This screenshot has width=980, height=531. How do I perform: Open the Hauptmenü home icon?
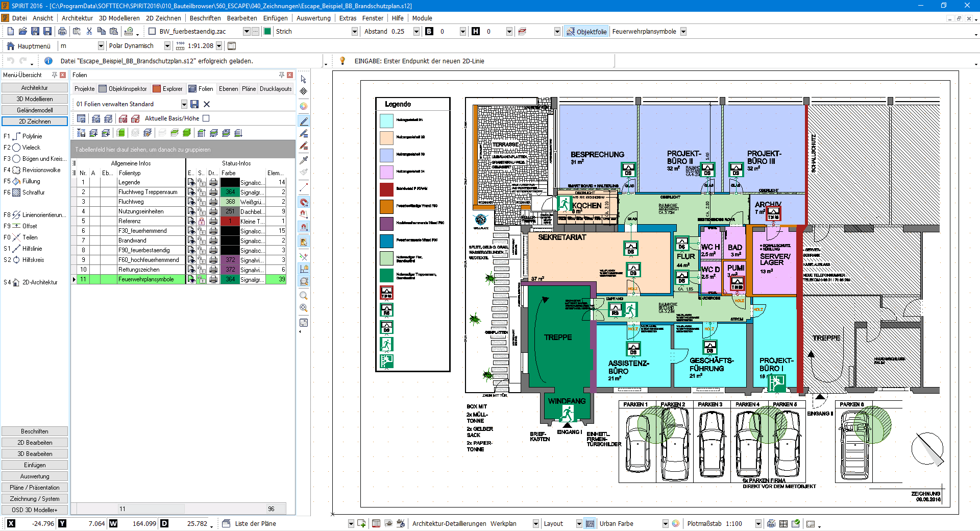pyautogui.click(x=10, y=46)
